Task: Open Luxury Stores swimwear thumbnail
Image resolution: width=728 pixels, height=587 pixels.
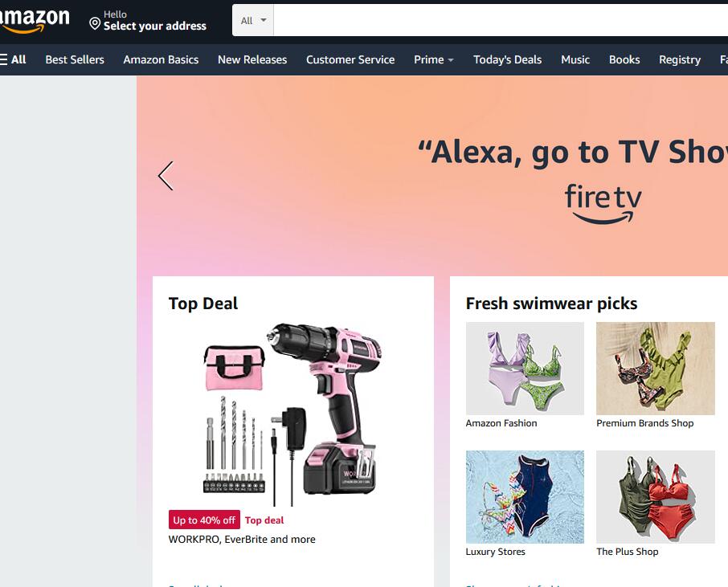Action: point(525,496)
